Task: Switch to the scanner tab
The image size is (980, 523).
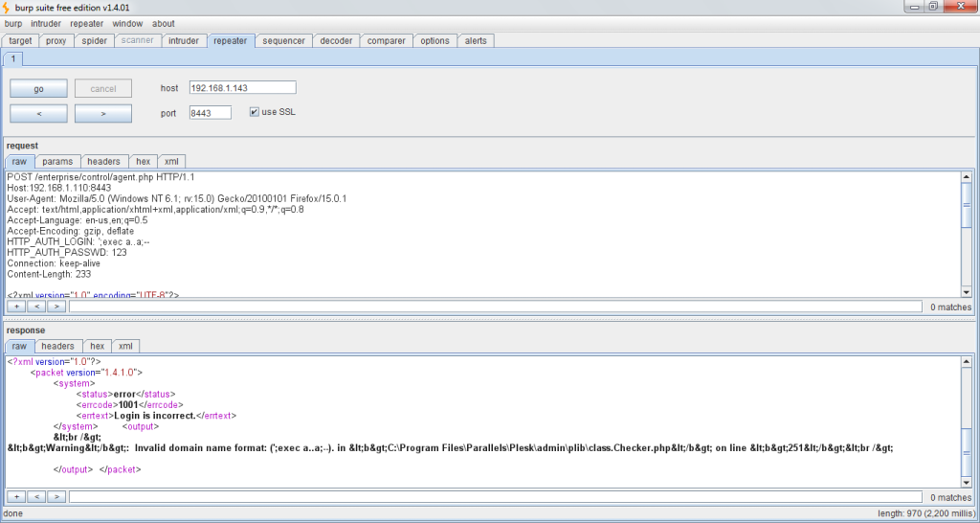Action: click(138, 40)
